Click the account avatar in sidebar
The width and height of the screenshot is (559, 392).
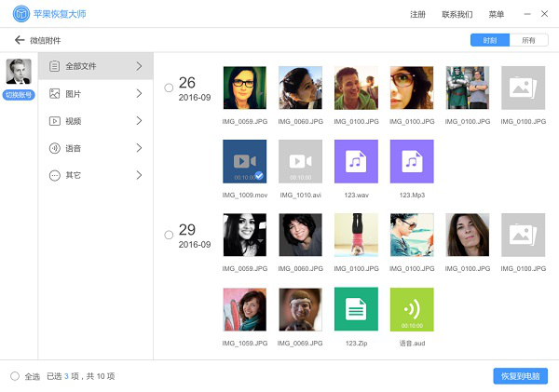(19, 71)
